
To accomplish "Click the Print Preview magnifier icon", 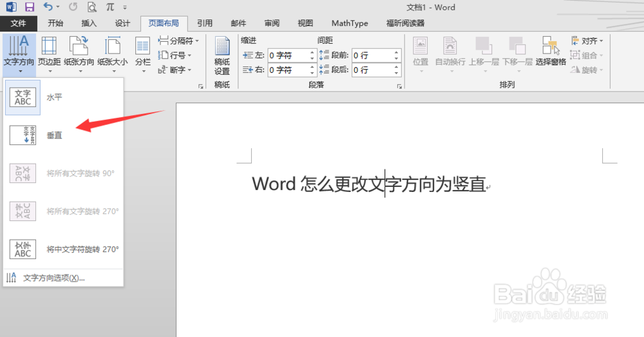I will 92,7.
